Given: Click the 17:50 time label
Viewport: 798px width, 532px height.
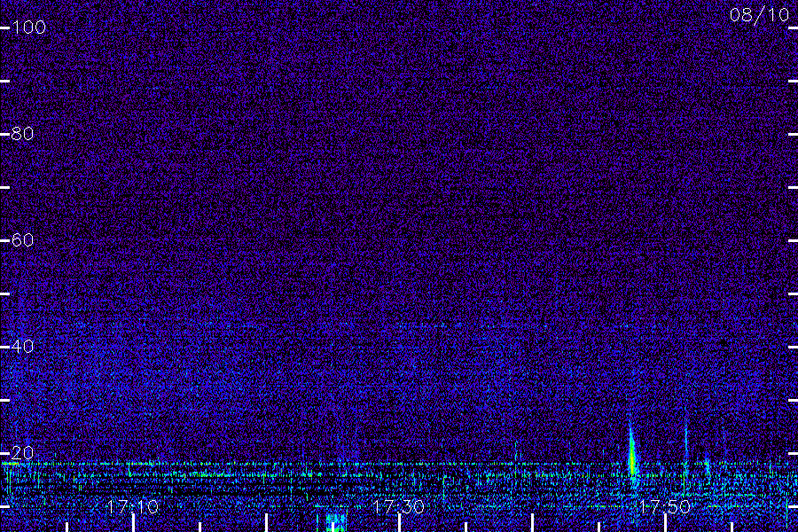Looking at the screenshot, I should coord(665,506).
